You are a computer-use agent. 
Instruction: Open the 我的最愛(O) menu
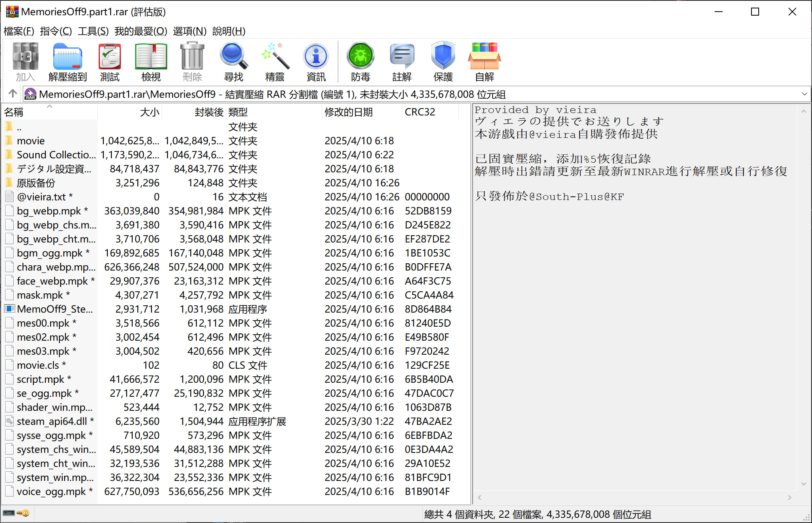point(141,31)
